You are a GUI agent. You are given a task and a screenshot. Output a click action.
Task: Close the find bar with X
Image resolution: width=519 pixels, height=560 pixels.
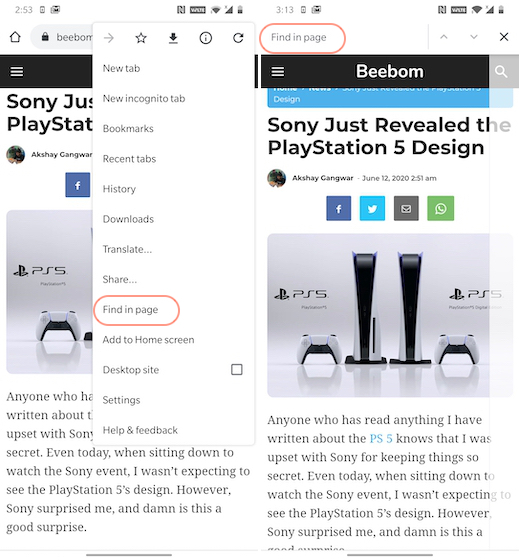coord(504,37)
